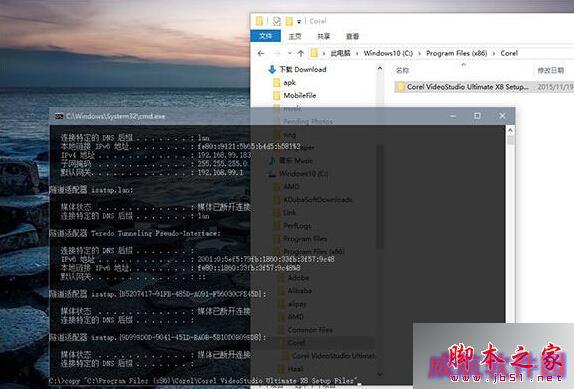Click the 2001:0:5ef5 IPv6 address in cmd
574x389 pixels.
point(266,259)
